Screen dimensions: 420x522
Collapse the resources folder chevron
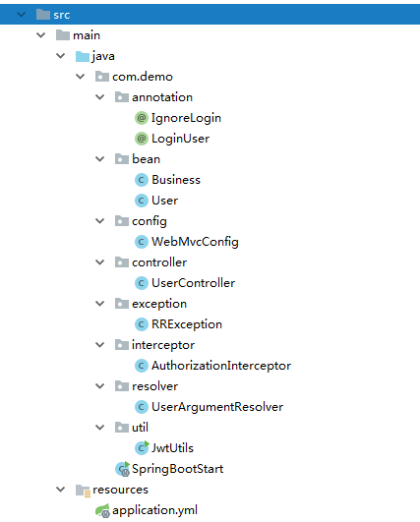click(x=61, y=489)
